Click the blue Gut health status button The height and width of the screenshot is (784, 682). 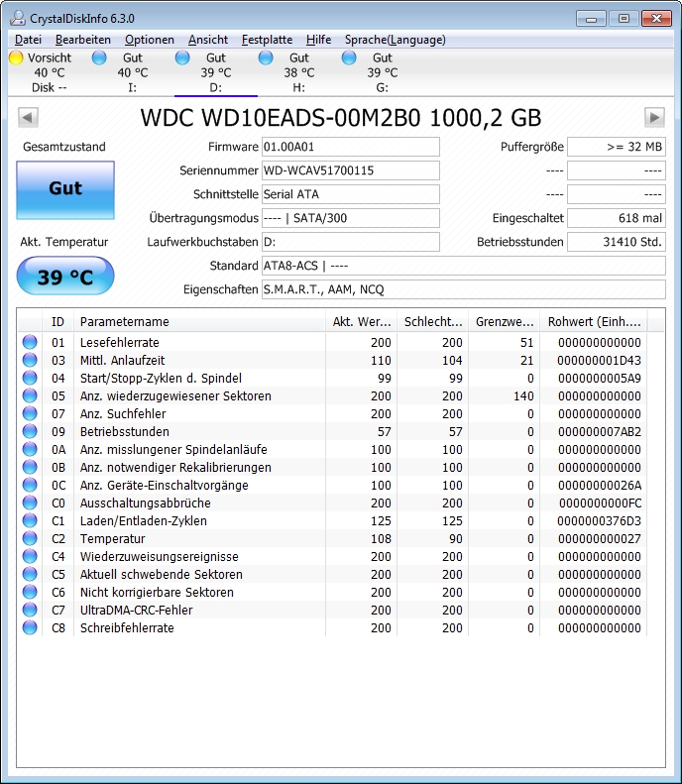(65, 190)
